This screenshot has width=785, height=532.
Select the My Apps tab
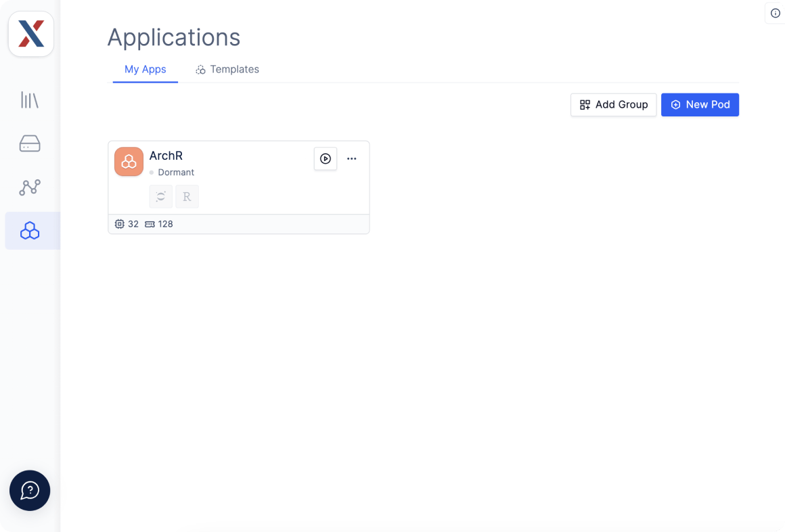tap(145, 69)
